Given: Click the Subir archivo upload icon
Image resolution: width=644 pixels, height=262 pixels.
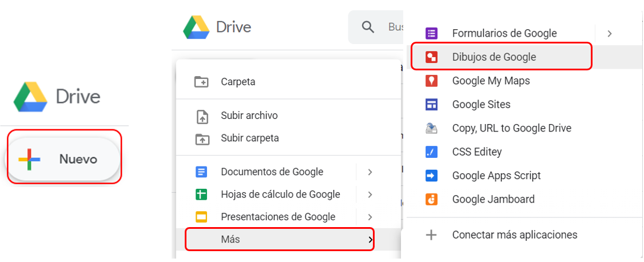Looking at the screenshot, I should coord(201,116).
